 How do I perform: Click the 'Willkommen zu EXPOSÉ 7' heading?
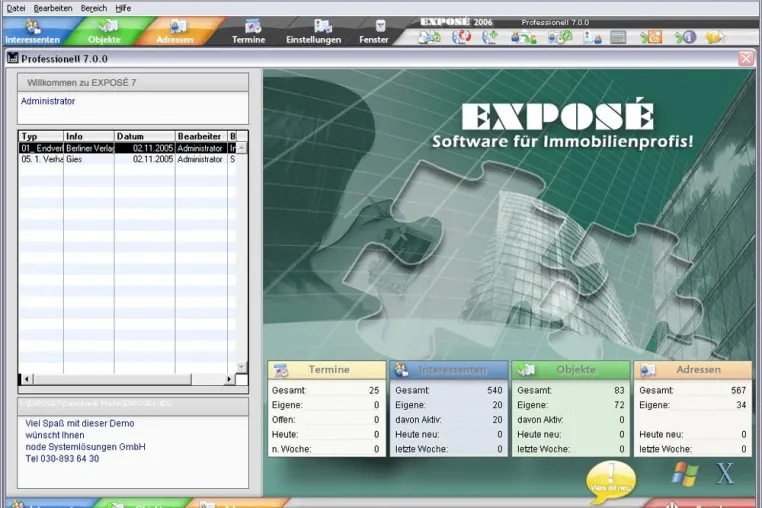click(82, 83)
